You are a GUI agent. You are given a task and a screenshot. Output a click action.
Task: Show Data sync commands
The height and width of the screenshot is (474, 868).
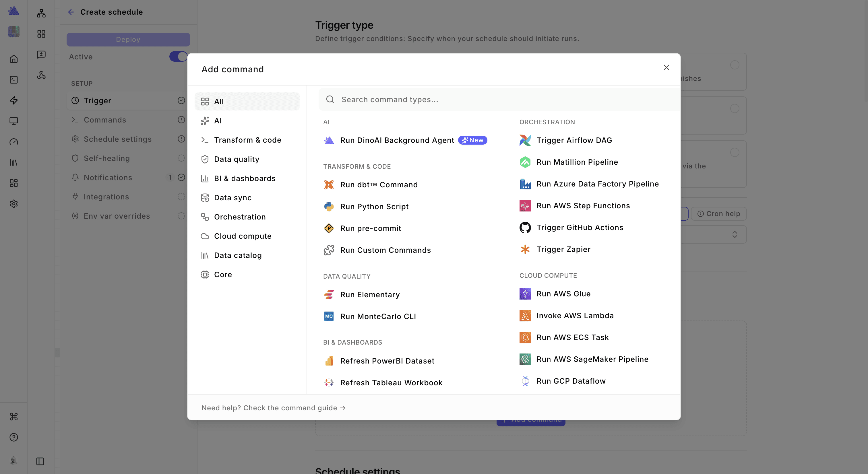247,198
